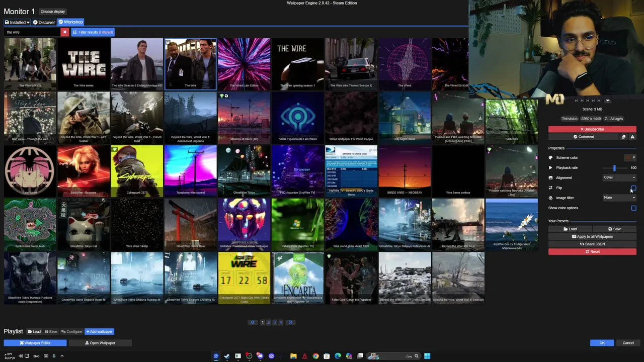Focus the search field containing 'the wire'
This screenshot has width=644, height=362.
[x=32, y=32]
